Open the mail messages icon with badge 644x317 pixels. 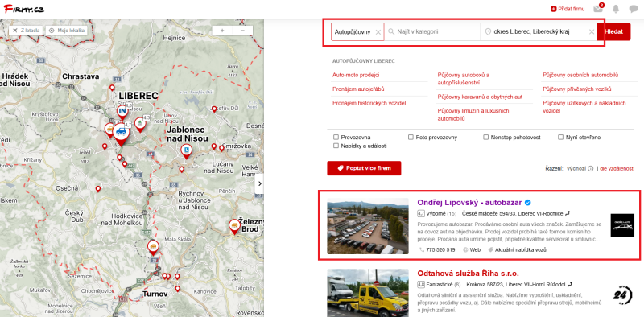pyautogui.click(x=598, y=9)
